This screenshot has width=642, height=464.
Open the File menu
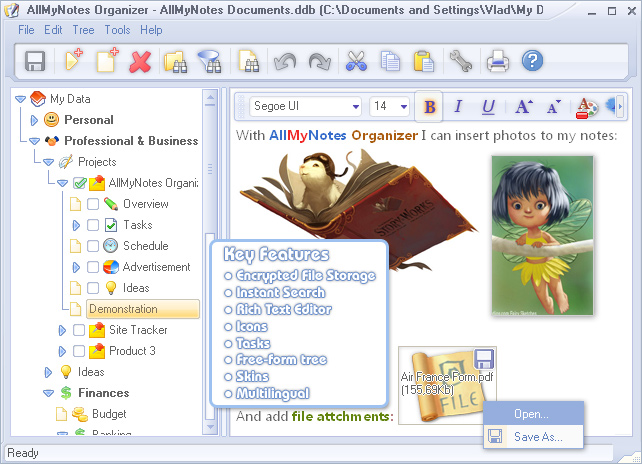pos(26,30)
